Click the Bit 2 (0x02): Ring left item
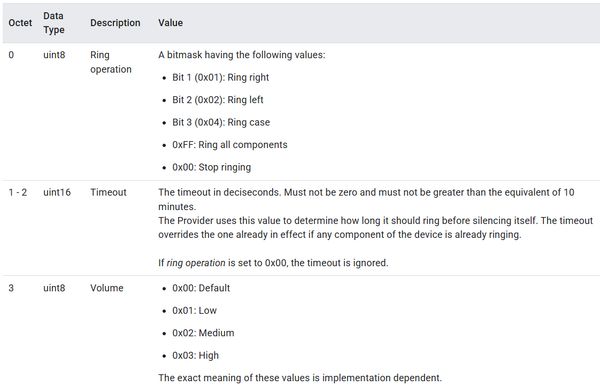600x387 pixels. (218, 100)
